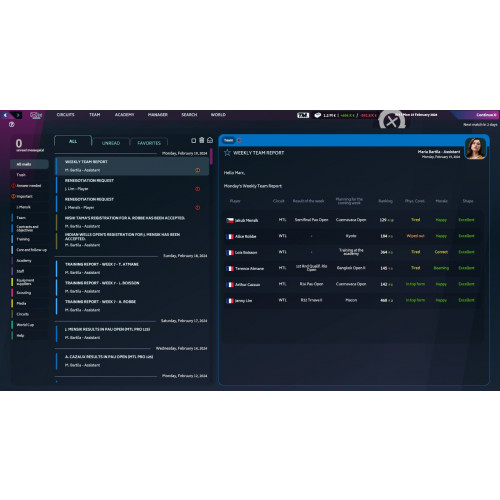Switch to the Unread tab
Screen dimensions: 500x500
click(x=111, y=143)
